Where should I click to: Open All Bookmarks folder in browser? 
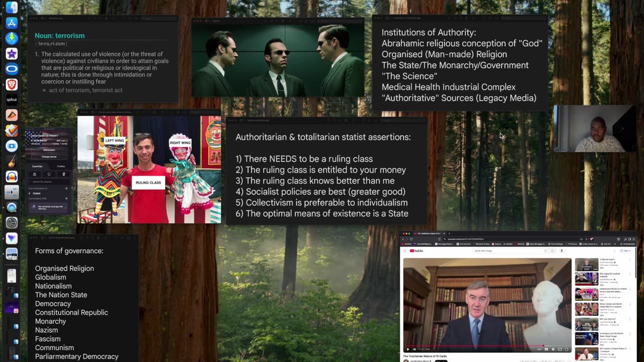627,244
